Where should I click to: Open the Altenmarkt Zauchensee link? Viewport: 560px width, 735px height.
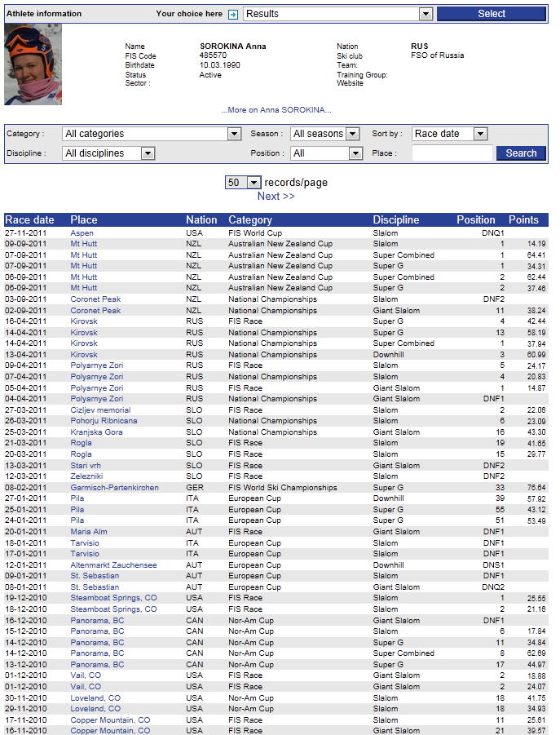click(114, 565)
